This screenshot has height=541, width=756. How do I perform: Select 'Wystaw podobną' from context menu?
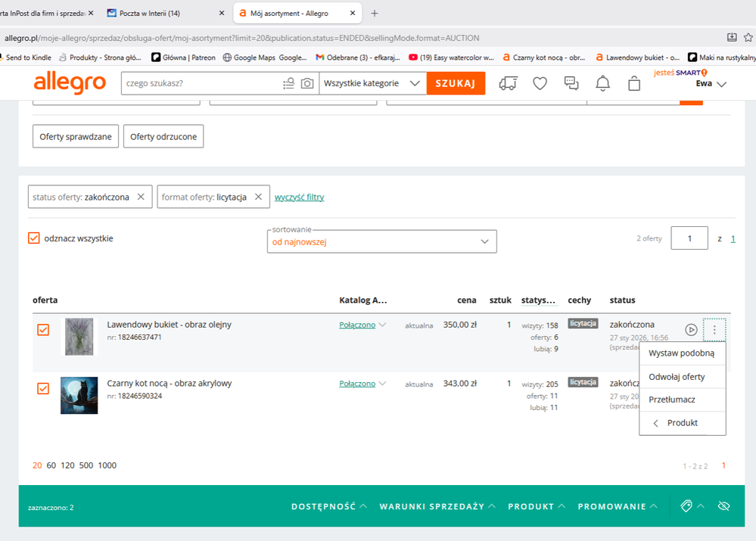[681, 353]
